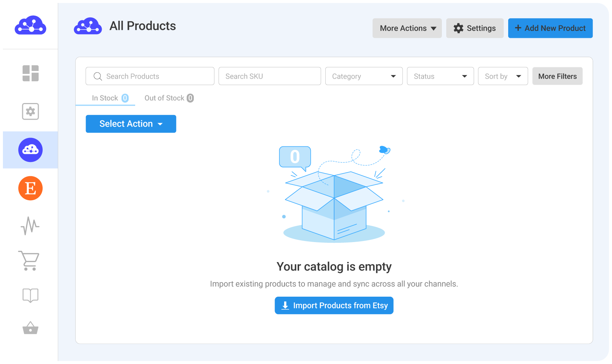
Task: Click the Search SKU input field
Action: pyautogui.click(x=270, y=76)
